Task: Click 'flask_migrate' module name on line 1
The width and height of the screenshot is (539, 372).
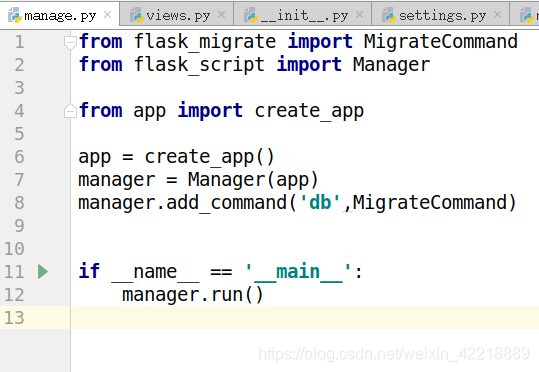Action: (205, 42)
